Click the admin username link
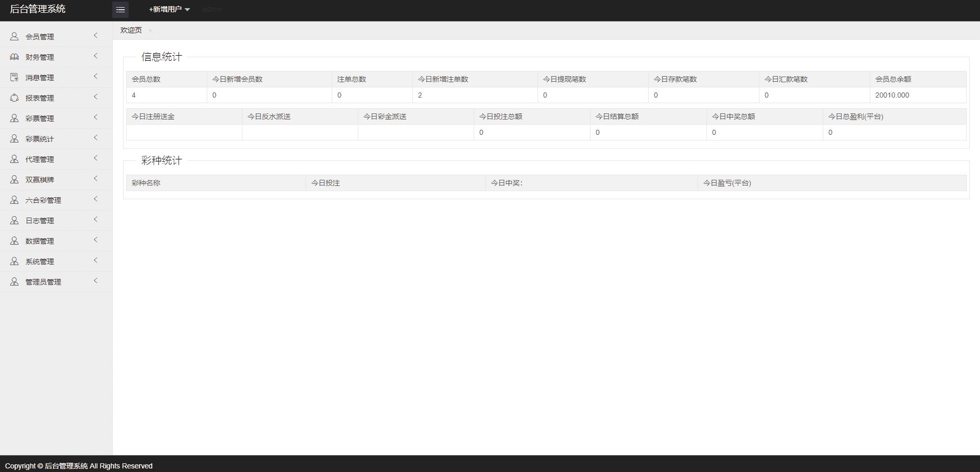 pos(212,9)
